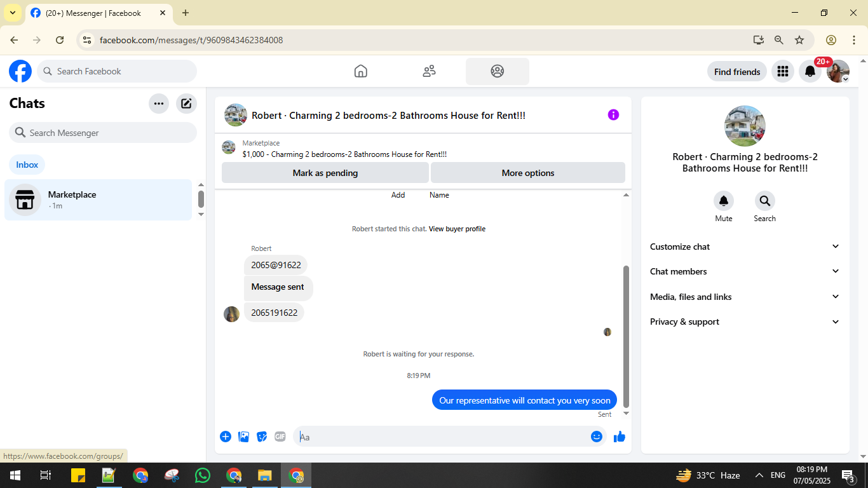Click the Search Messenger field
The image size is (868, 488).
(x=103, y=133)
